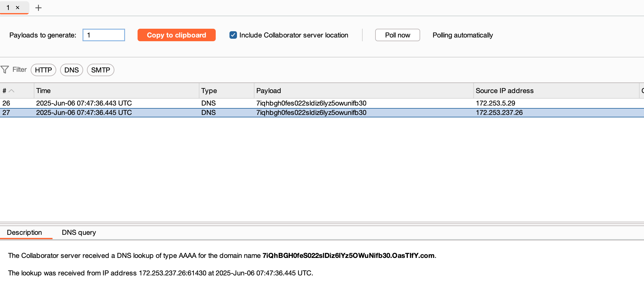Image resolution: width=644 pixels, height=296 pixels.
Task: Toggle Include Collaborator server location checkbox
Action: 233,35
